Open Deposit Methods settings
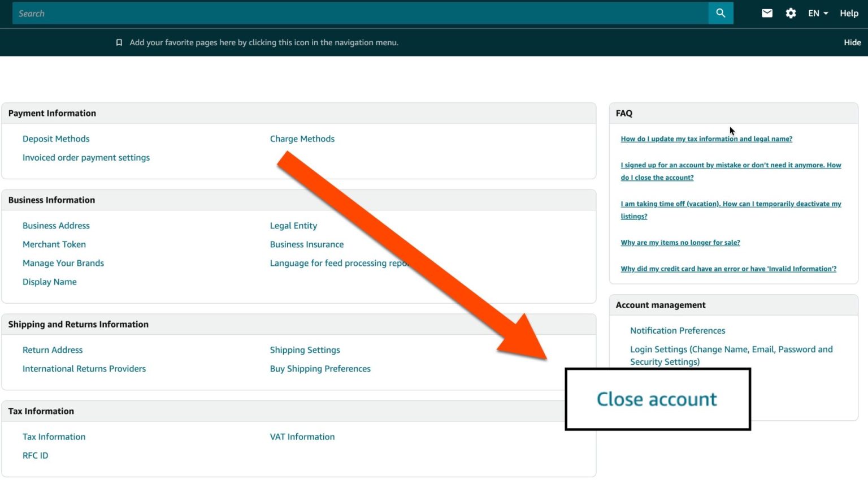Screen dimensions: 868x496 55,139
